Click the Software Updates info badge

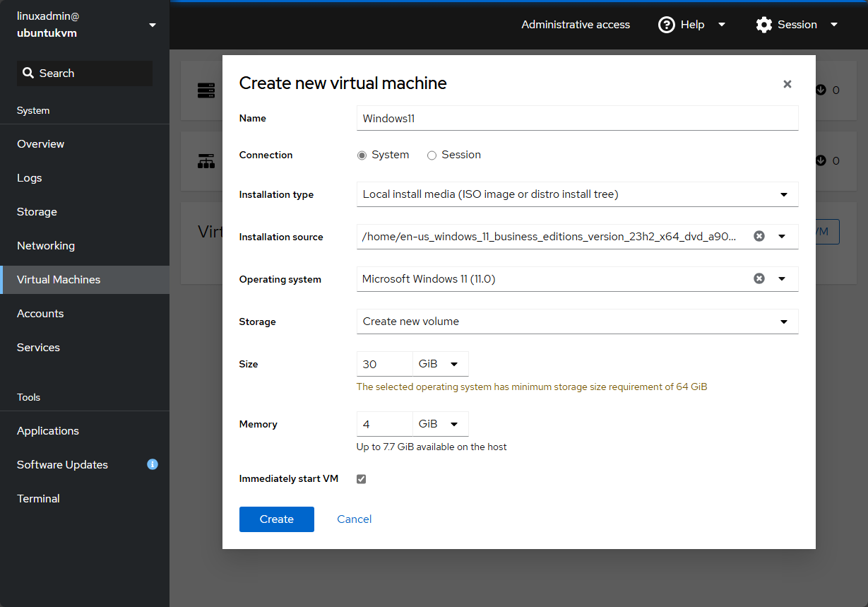[152, 464]
